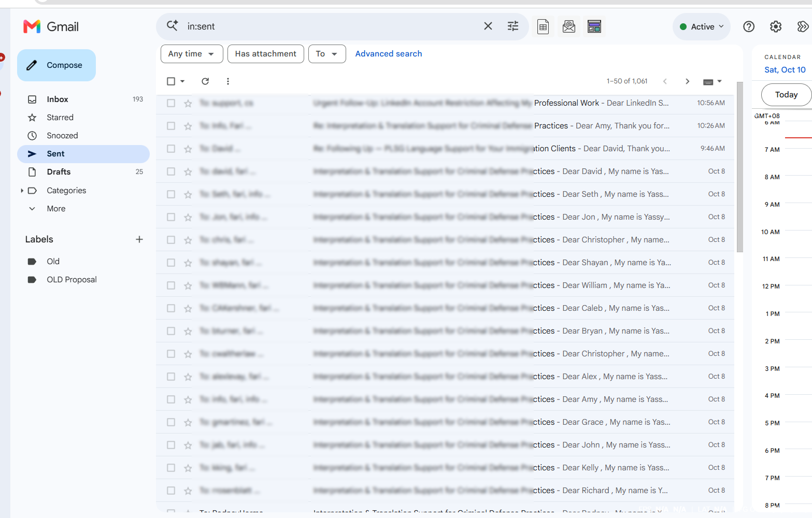Open the select-all dropdown arrow
812x518 pixels.
tap(182, 81)
